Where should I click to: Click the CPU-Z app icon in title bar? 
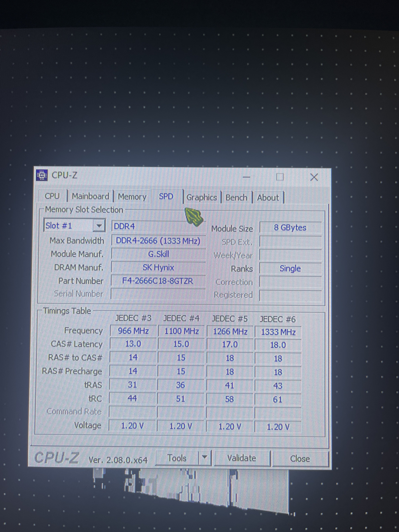point(42,175)
